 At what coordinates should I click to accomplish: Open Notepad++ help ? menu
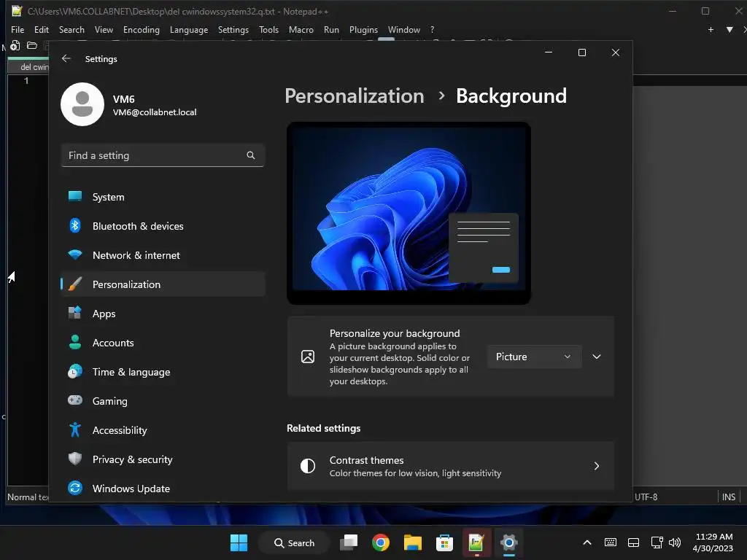pos(432,29)
